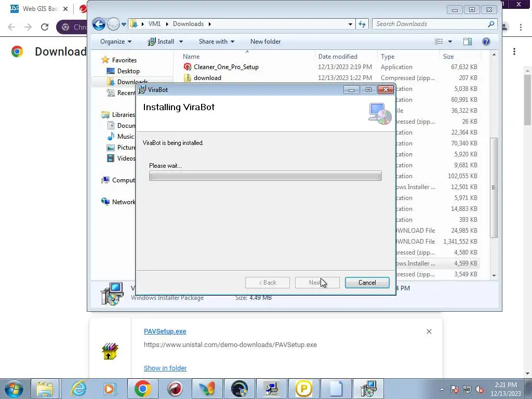
Task: Open the taskbar clock showing 2:21 PM
Action: click(x=506, y=389)
